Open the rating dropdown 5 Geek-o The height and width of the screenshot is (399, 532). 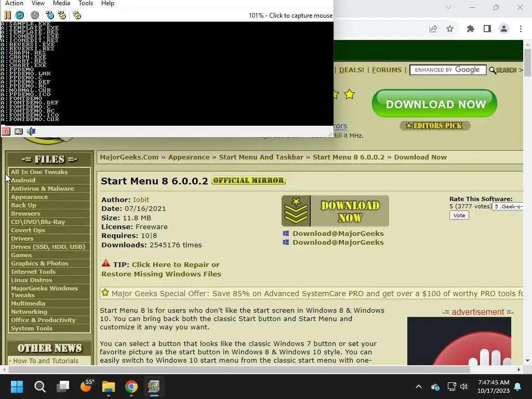[x=508, y=206]
